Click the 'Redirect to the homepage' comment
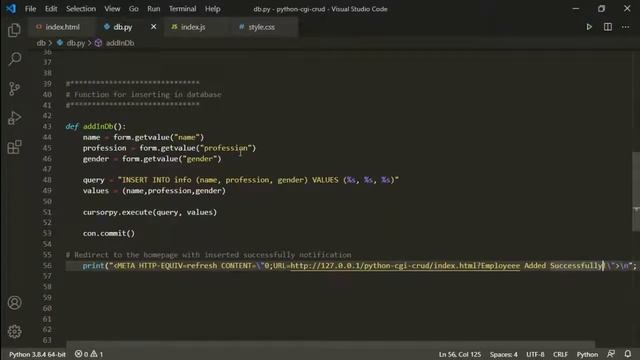This screenshot has height=360, width=640. [208, 255]
